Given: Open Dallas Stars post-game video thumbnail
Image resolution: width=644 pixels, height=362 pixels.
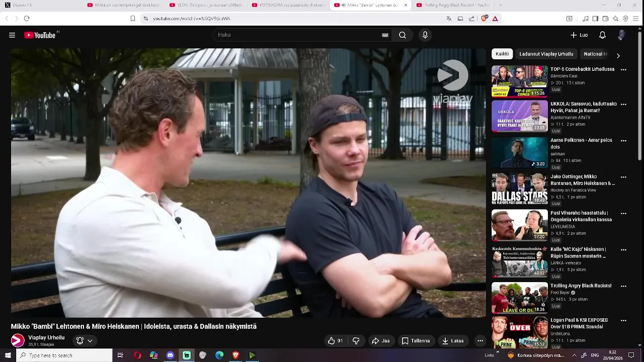Looking at the screenshot, I should pyautogui.click(x=520, y=189).
